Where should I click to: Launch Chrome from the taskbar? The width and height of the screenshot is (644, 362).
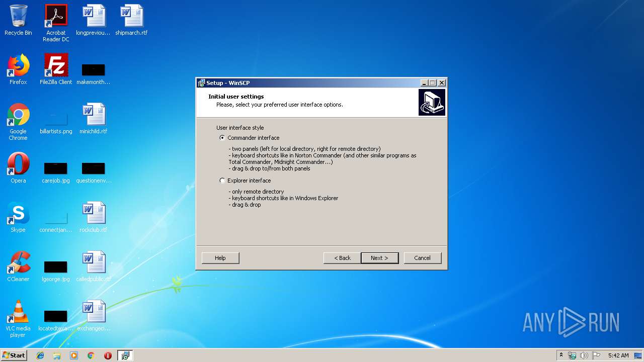[91, 355]
